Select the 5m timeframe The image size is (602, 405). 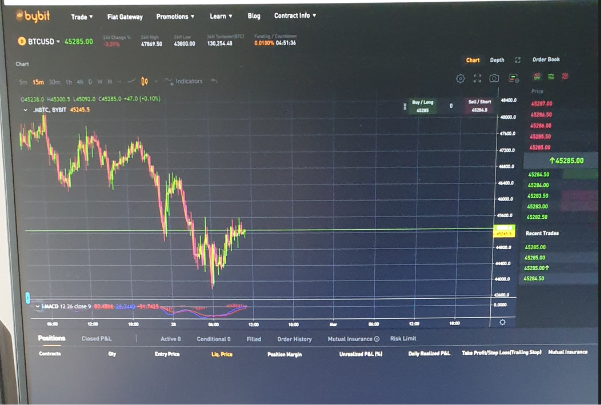(x=23, y=82)
